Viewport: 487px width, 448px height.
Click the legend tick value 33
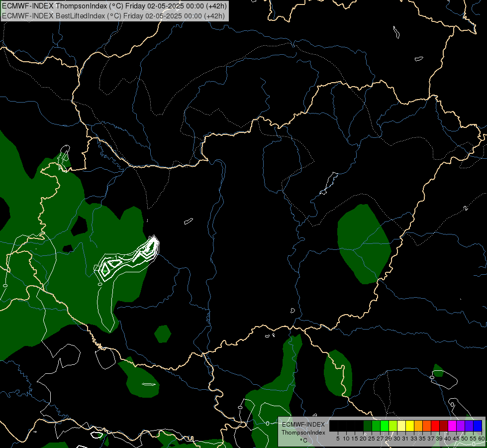pyautogui.click(x=414, y=439)
